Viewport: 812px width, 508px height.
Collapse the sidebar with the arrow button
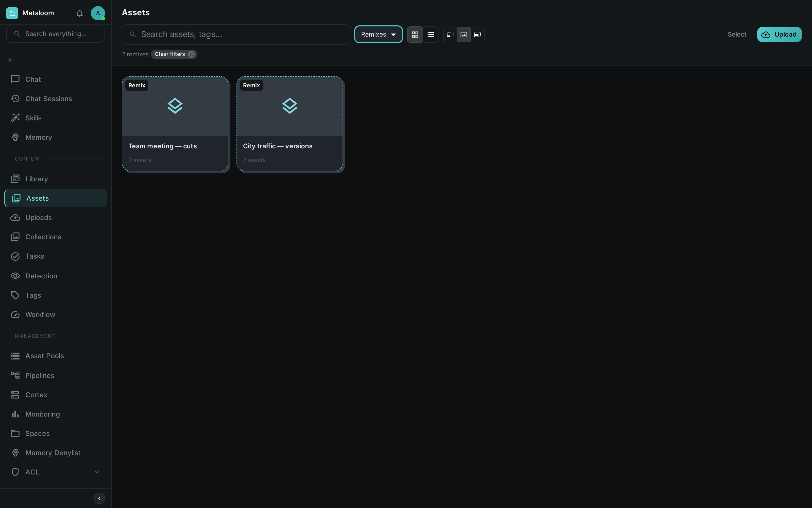(99, 498)
